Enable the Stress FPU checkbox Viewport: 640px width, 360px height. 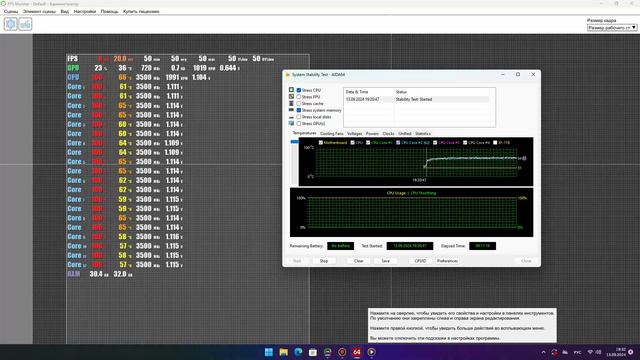[299, 97]
